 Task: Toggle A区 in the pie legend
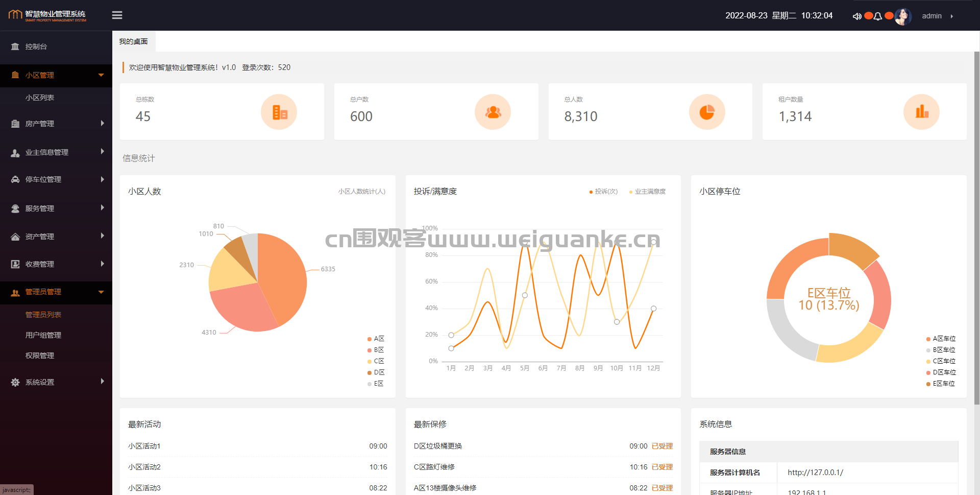[376, 339]
